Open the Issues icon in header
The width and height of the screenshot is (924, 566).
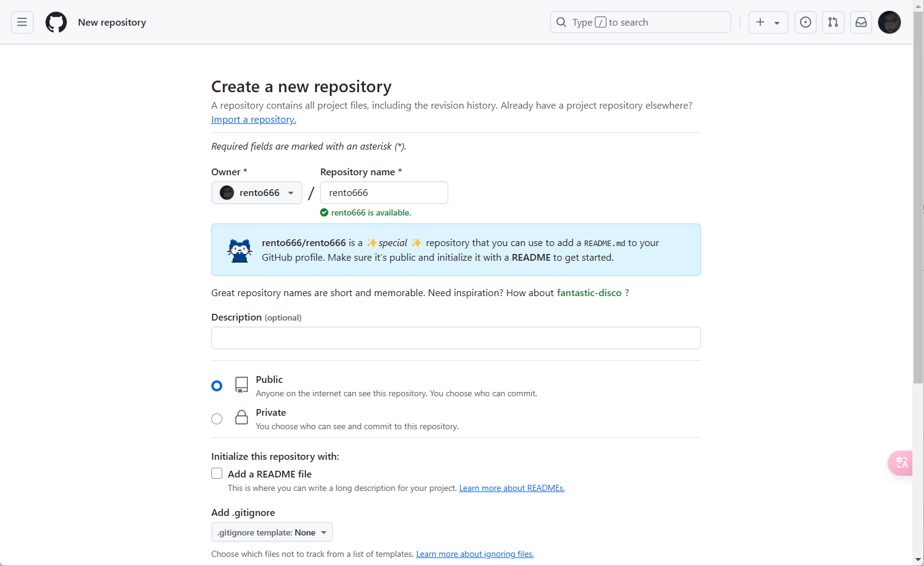[806, 23]
